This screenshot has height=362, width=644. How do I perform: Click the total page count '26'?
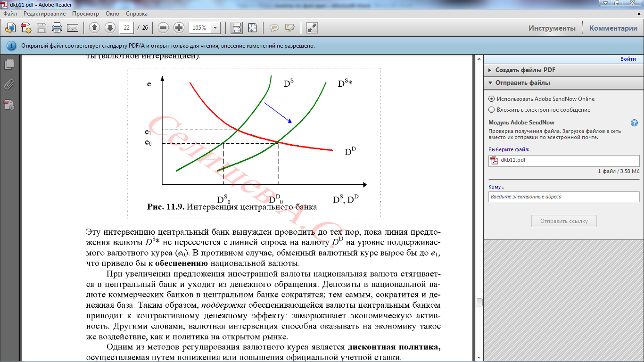145,28
